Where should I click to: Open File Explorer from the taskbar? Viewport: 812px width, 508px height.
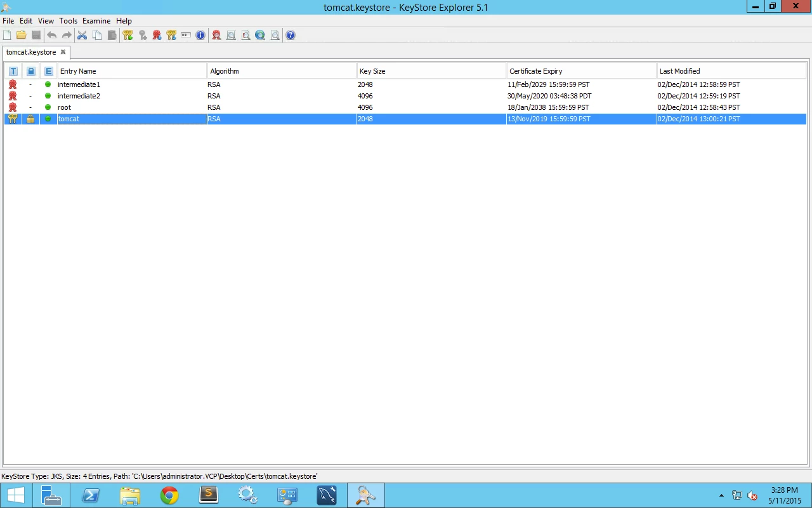[130, 495]
